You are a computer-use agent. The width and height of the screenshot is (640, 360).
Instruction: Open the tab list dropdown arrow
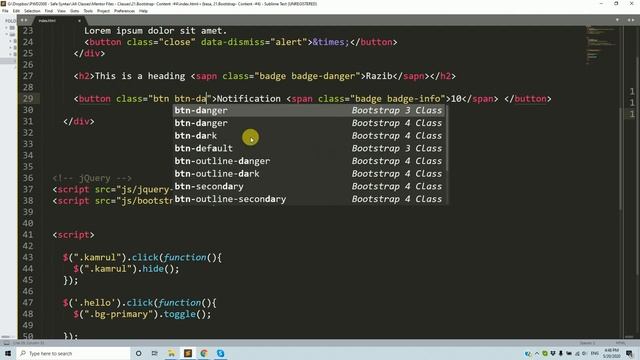617,20
